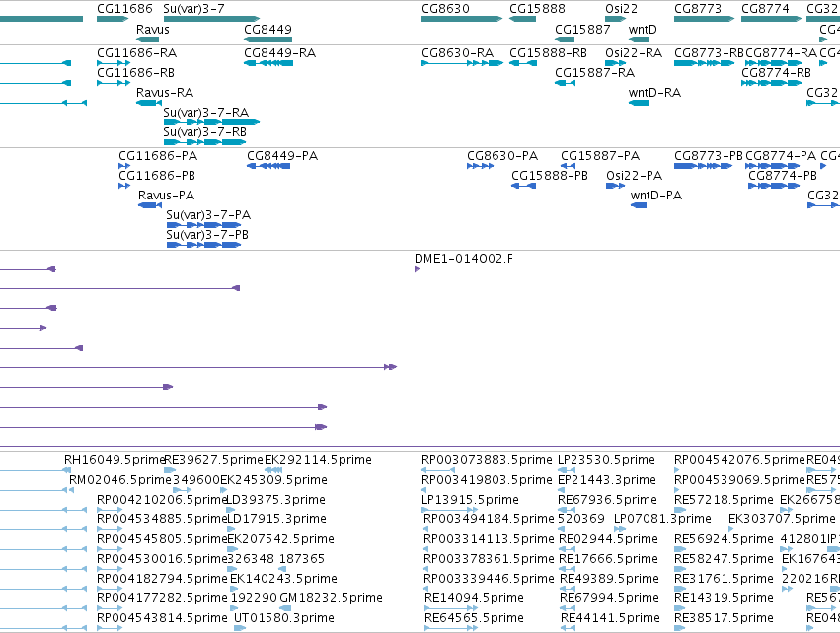Select the UT01580.3prime EST label
The image size is (840, 633).
(x=284, y=618)
